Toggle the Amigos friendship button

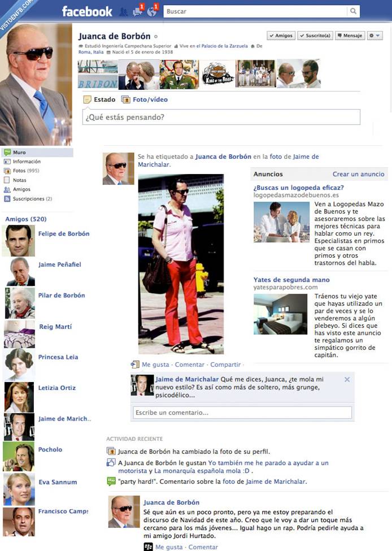[x=281, y=36]
